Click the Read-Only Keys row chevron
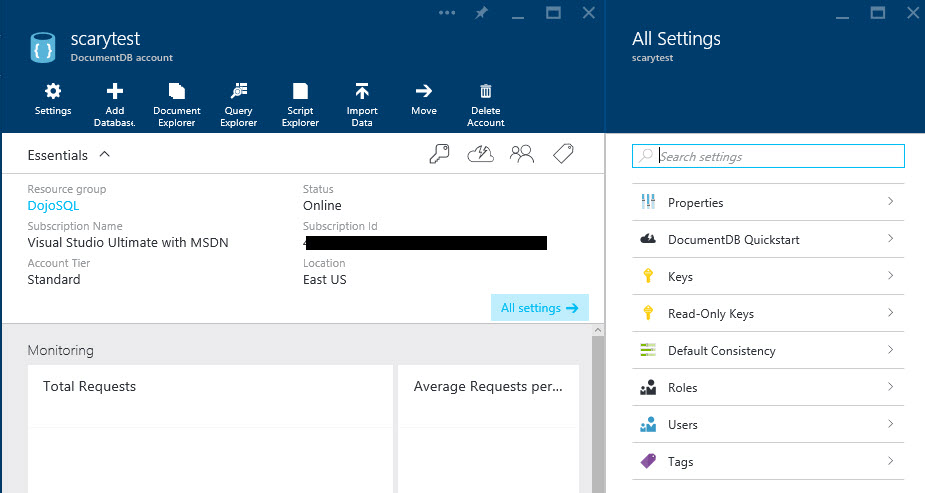 pyautogui.click(x=891, y=313)
